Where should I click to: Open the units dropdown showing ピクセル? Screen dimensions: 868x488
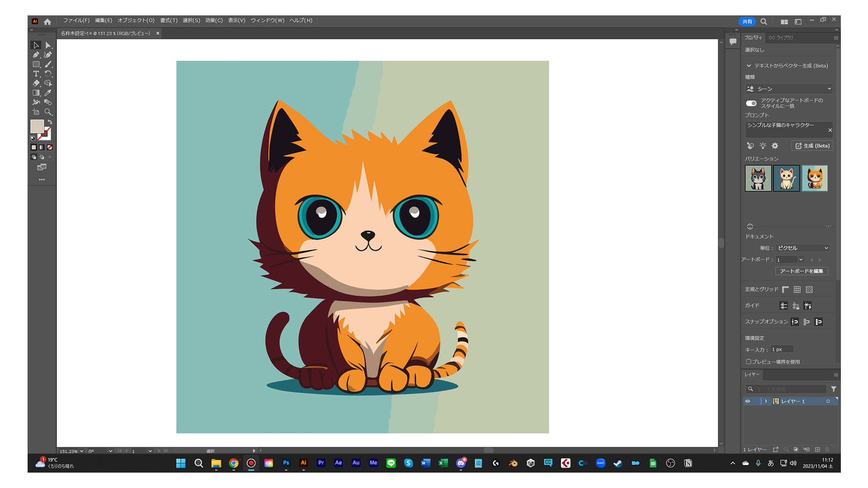coord(802,248)
